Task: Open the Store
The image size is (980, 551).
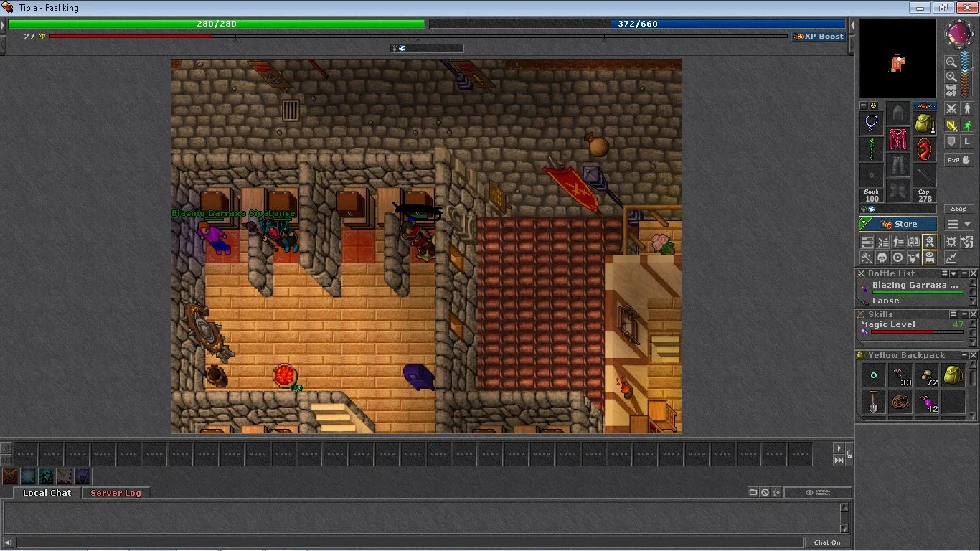Action: click(x=897, y=224)
